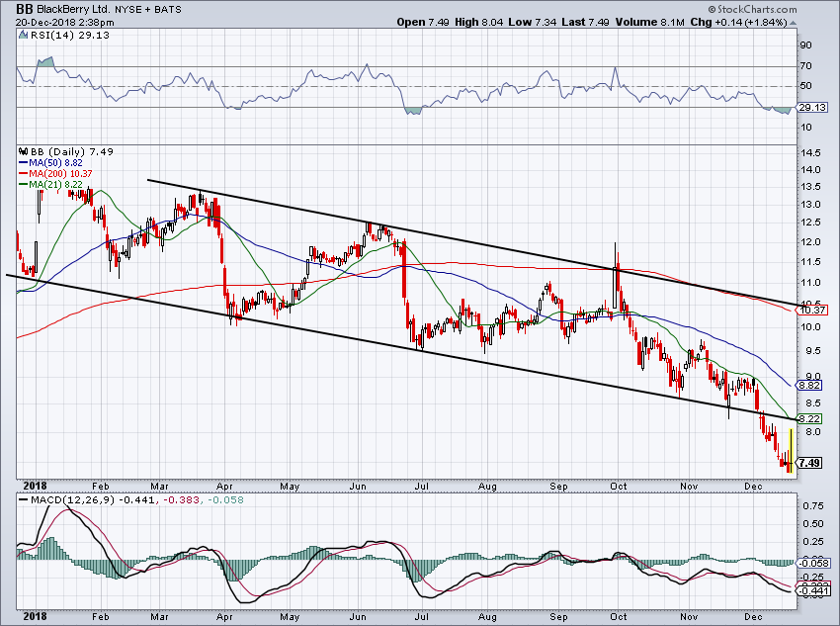Click the 2018 label under the price panel
840x626 pixels.
coord(36,487)
